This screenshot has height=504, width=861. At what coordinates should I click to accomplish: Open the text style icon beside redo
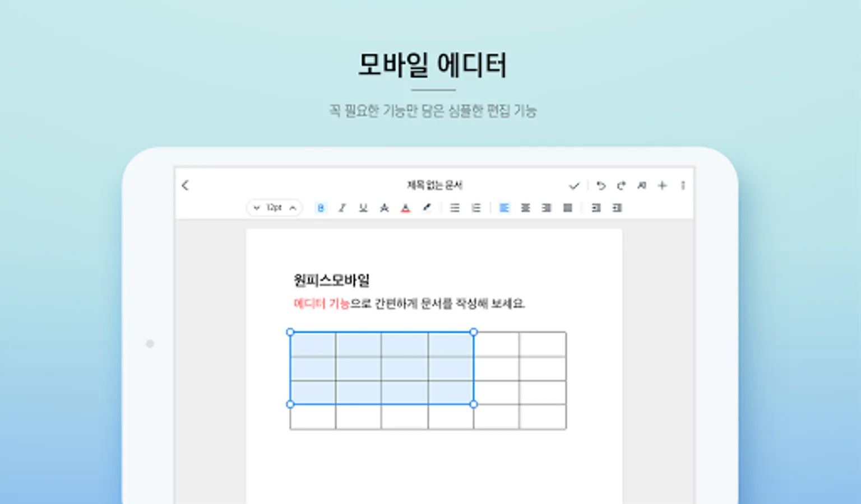642,185
